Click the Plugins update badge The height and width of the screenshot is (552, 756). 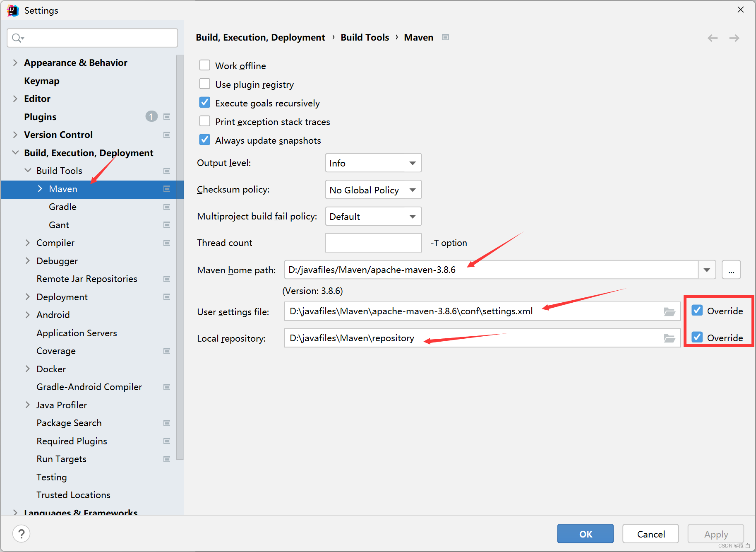151,116
